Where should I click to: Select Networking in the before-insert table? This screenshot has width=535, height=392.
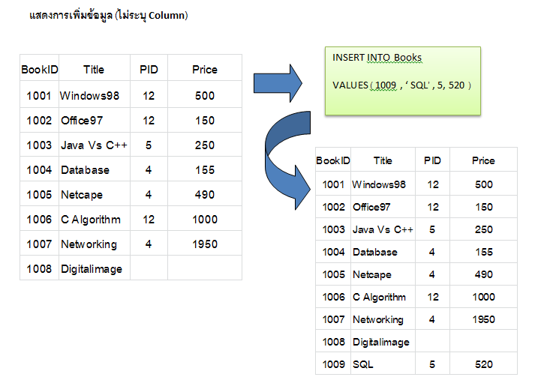(x=89, y=245)
